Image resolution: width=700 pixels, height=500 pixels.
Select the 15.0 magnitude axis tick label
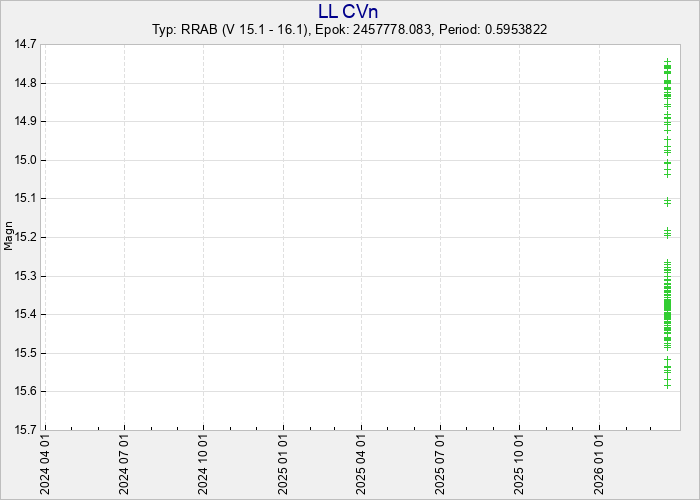tap(25, 160)
